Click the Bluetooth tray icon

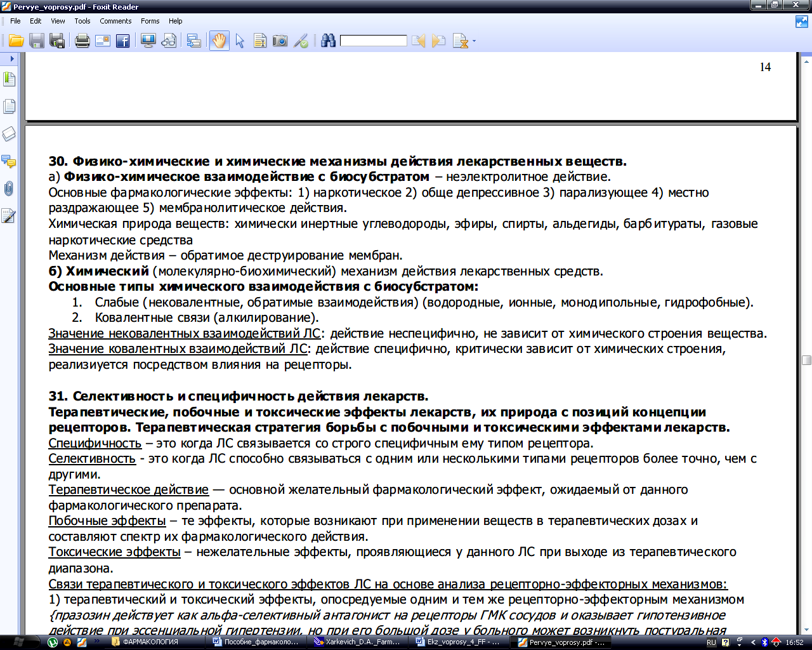pos(764,642)
